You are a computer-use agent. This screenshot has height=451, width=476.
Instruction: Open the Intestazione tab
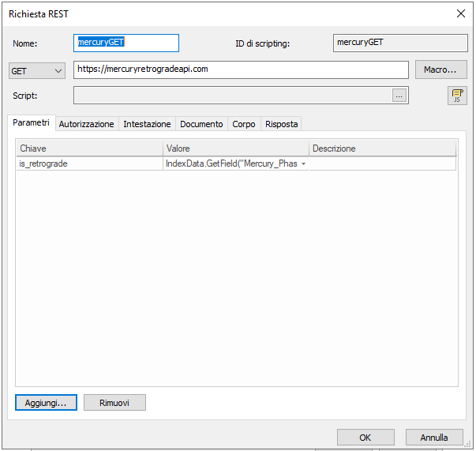coord(147,124)
